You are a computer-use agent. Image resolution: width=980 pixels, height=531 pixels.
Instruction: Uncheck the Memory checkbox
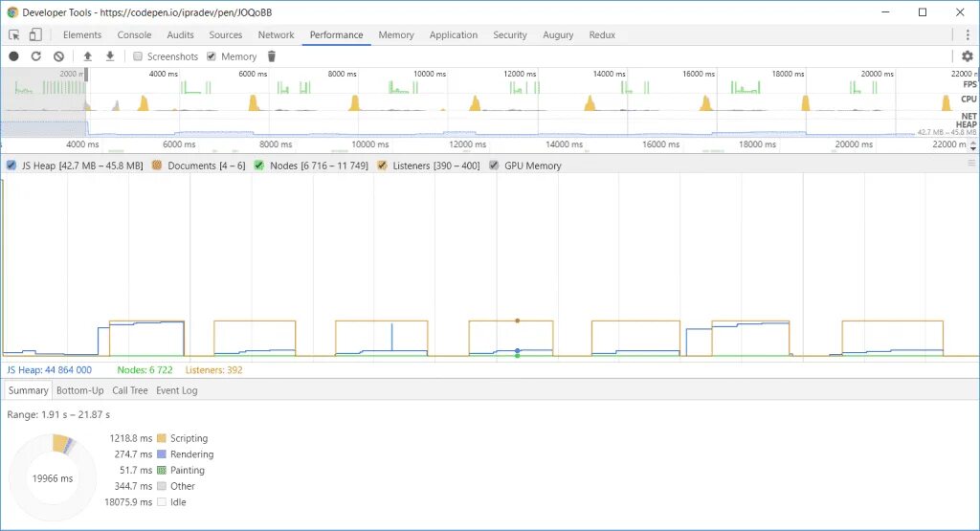(x=212, y=56)
